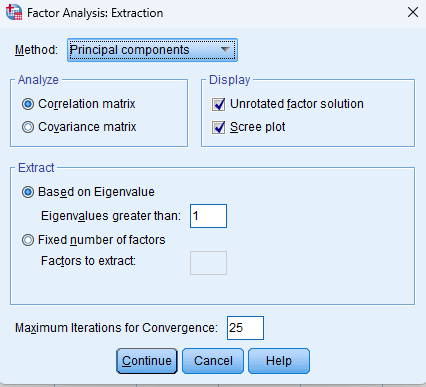
Task: Focus the Eigenvalues greater than field
Action: 208,216
